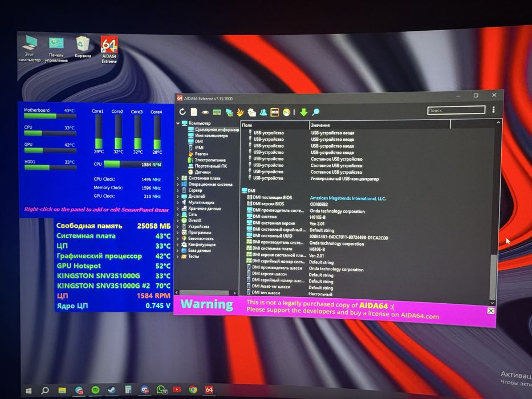Click the CPUID gear-box toolbar icon

[x=251, y=112]
